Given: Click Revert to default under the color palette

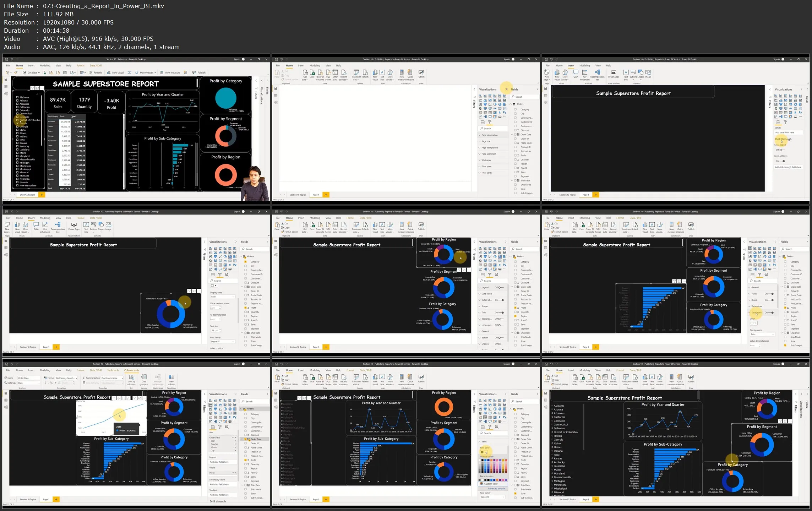Looking at the screenshot, I should [496, 489].
